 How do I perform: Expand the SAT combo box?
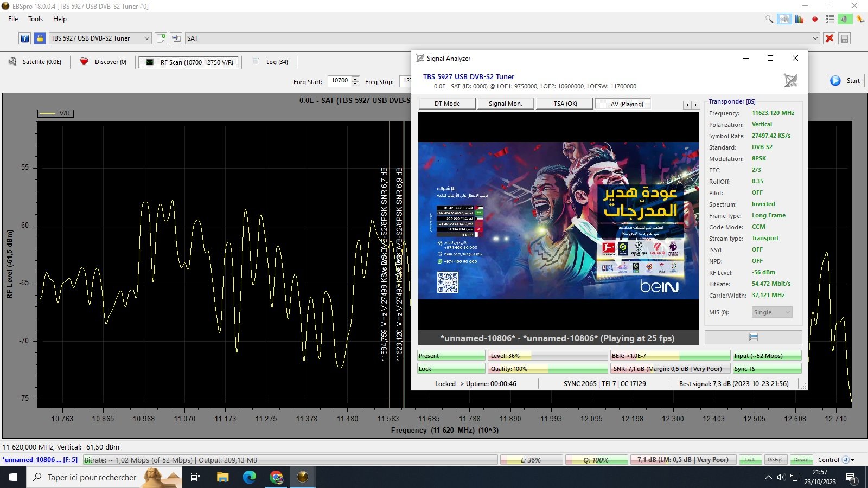pos(815,38)
